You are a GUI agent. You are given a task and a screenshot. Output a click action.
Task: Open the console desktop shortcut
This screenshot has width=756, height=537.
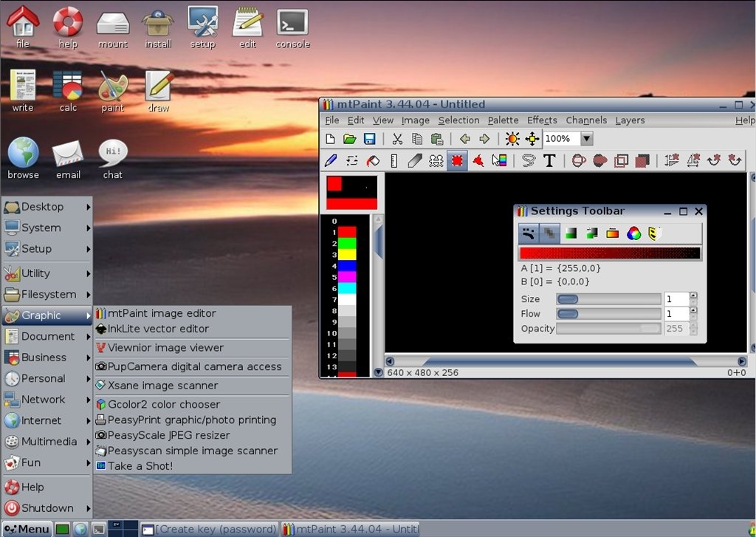[x=292, y=29]
